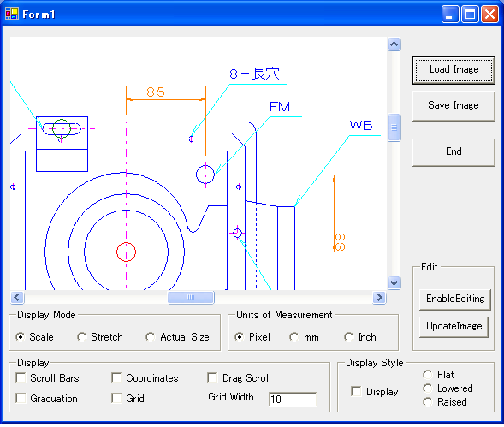Click the Save Image button
504x427 pixels.
[x=454, y=106]
